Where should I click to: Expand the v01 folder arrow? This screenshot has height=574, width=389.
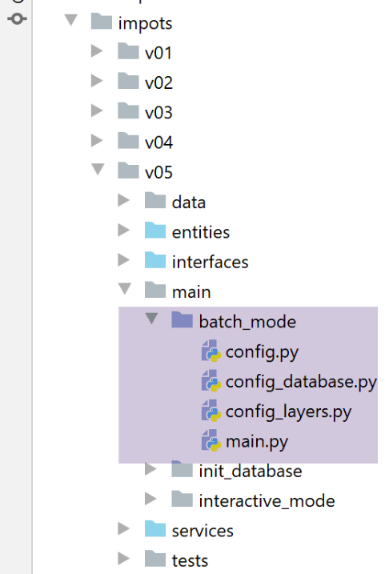pos(97,51)
